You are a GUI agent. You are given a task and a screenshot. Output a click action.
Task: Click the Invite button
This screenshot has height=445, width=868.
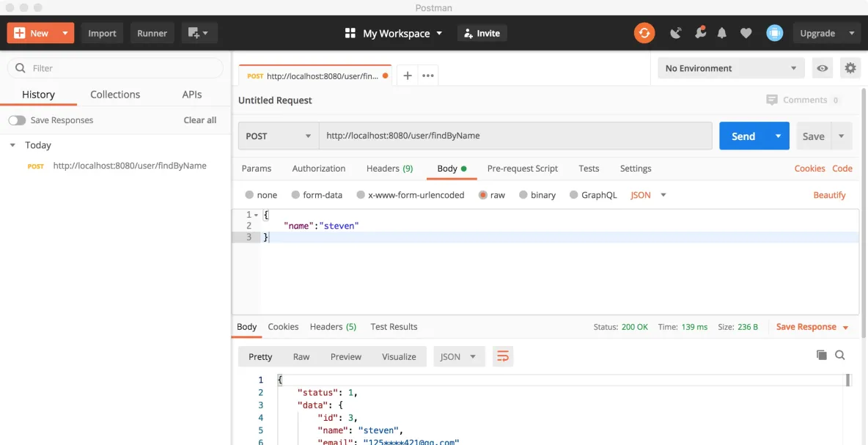482,33
